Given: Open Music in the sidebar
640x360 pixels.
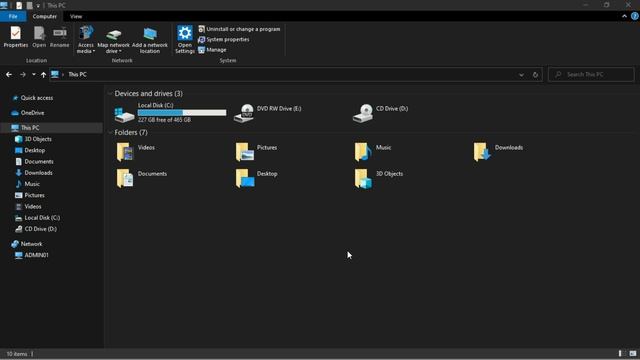Looking at the screenshot, I should 32,184.
